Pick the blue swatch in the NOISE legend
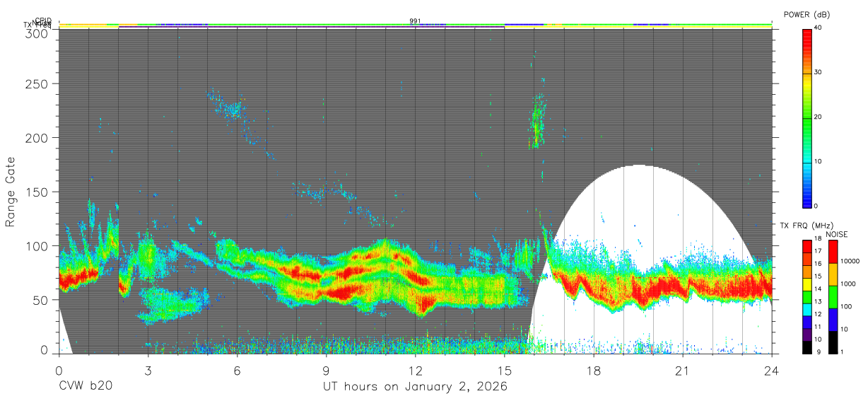Screen dimensions: 868x401 [833, 320]
